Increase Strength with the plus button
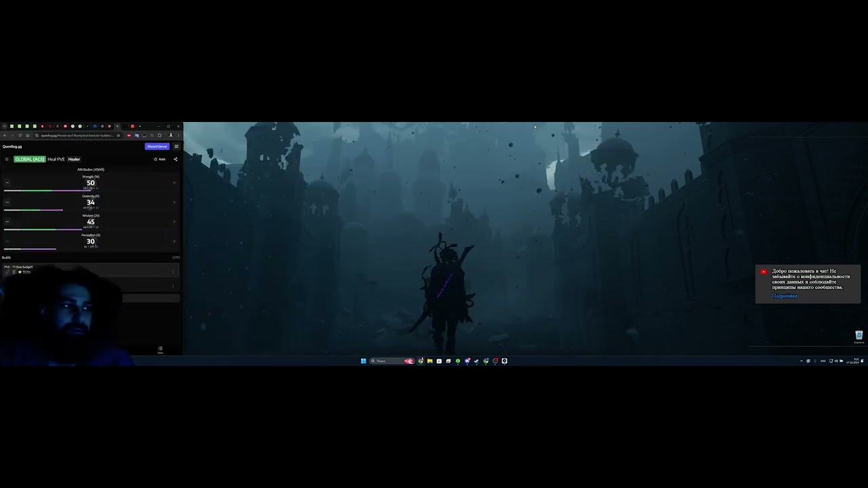The width and height of the screenshot is (868, 488). (x=174, y=182)
